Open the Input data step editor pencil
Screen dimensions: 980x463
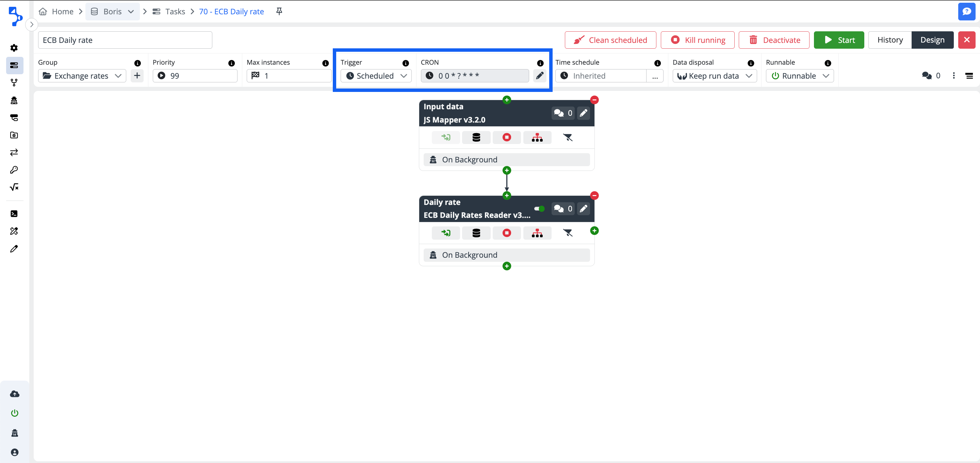(583, 113)
